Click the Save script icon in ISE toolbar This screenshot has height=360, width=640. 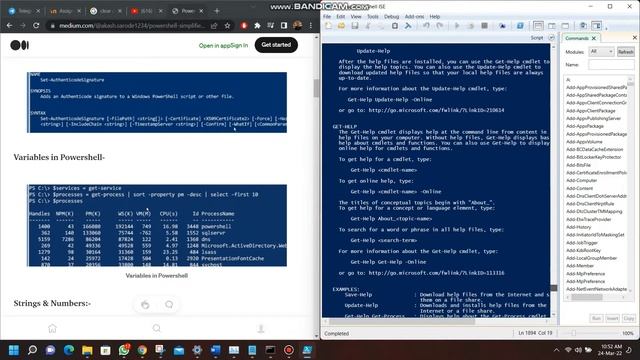pos(355,26)
